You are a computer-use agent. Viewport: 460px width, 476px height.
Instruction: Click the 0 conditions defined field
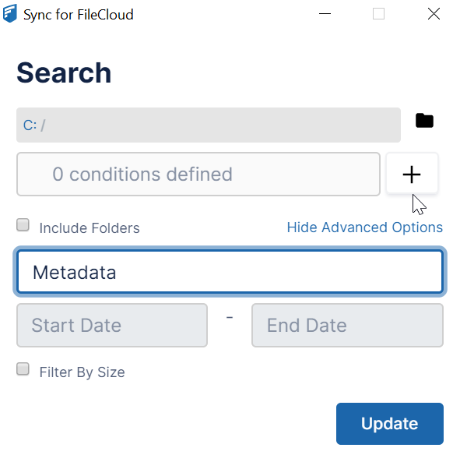point(198,174)
